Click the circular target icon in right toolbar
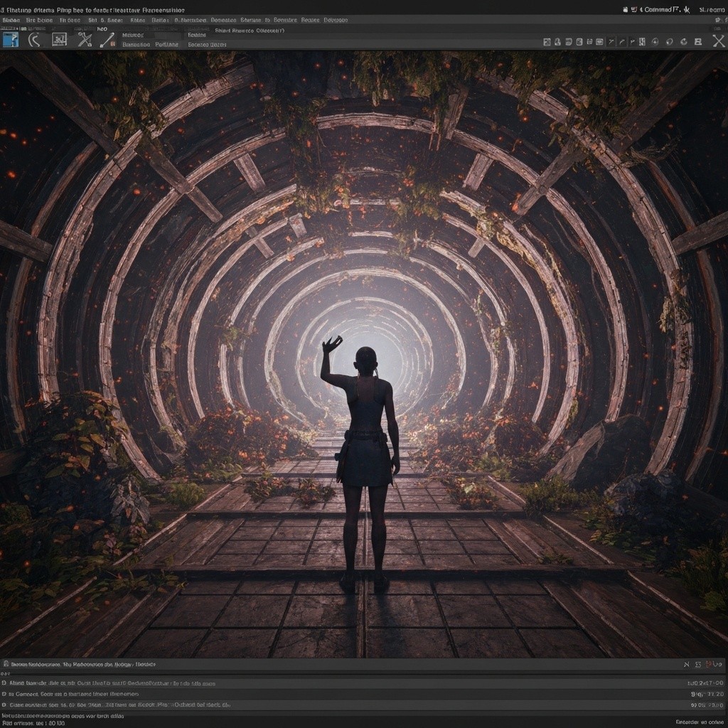Viewport: 728px width, 728px height. pos(655,42)
